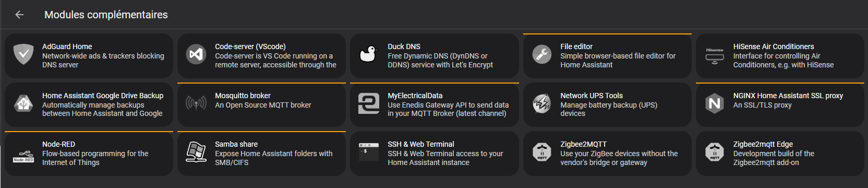The width and height of the screenshot is (868, 188).
Task: Open Home Assistant Google Drive Backup title
Action: pyautogui.click(x=103, y=96)
